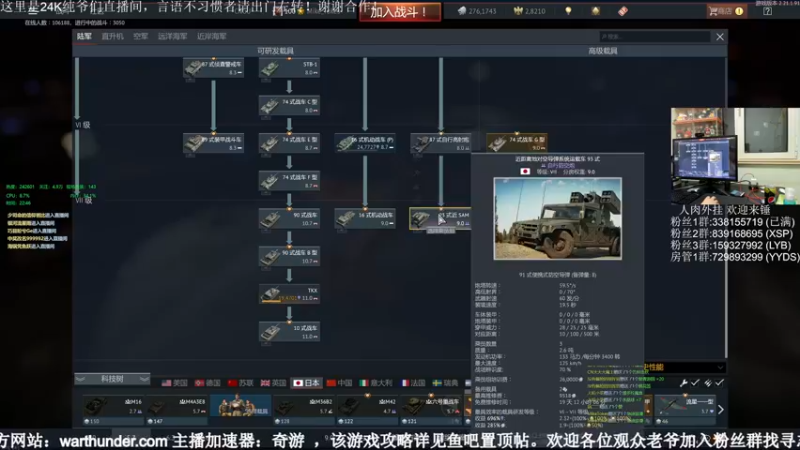Select the 74式战车 C型 vehicle
The width and height of the screenshot is (800, 450).
point(289,106)
